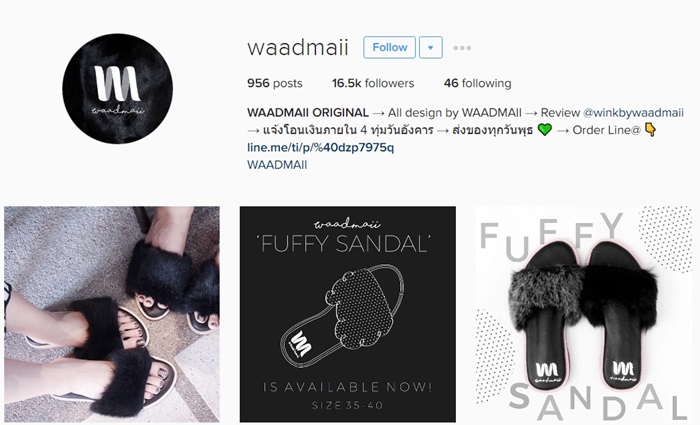This screenshot has width=700, height=425.
Task: Open the waadmaii profile picture
Action: [117, 88]
